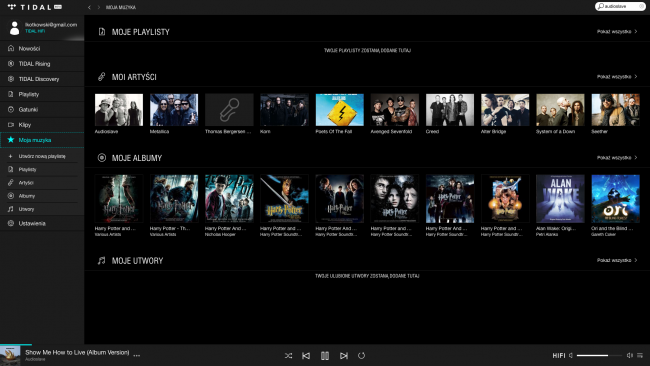This screenshot has width=650, height=366.
Task: Show all in Moi Artyści
Action: click(x=617, y=77)
